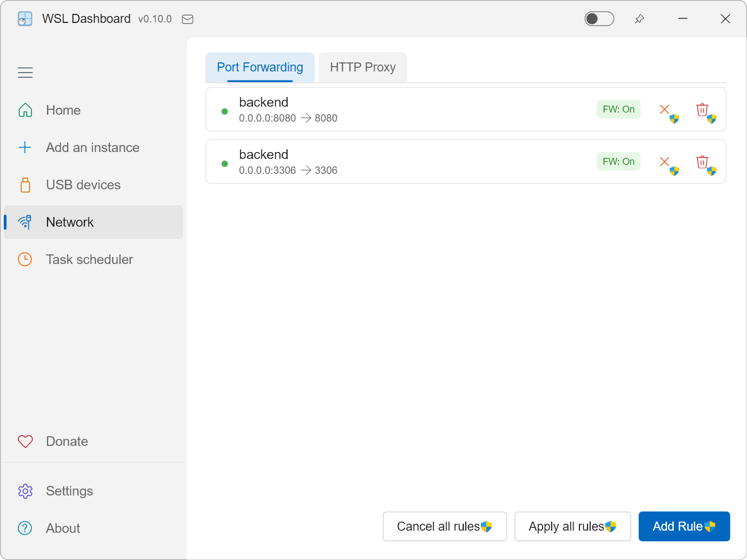Screen dimensions: 747x560
Task: Open the Task scheduler page
Action: click(93, 260)
